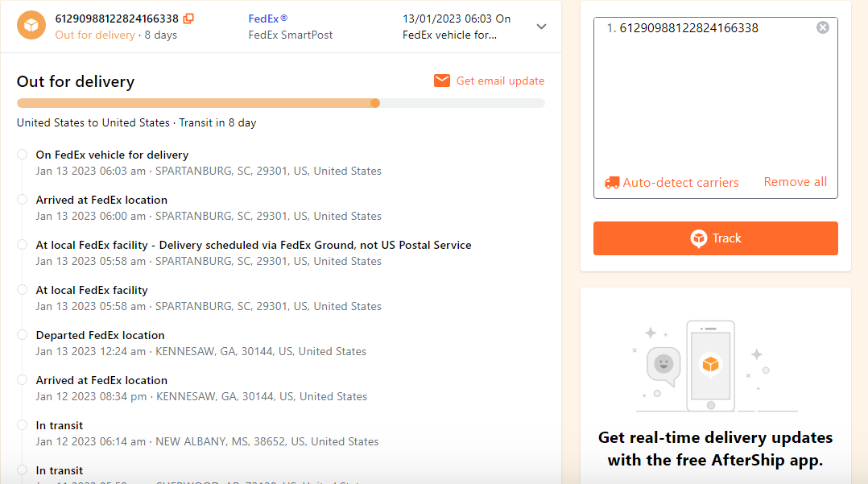
Task: Collapse the shipment details chevron
Action: 541,27
